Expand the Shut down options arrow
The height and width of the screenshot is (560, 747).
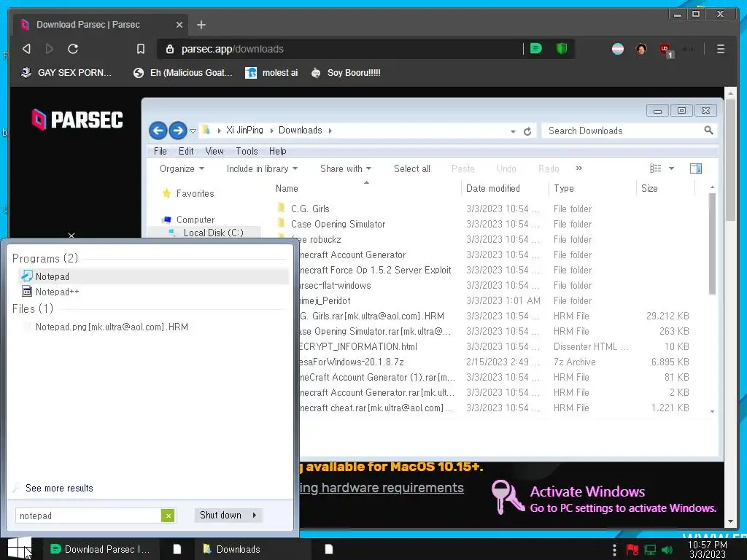point(255,516)
